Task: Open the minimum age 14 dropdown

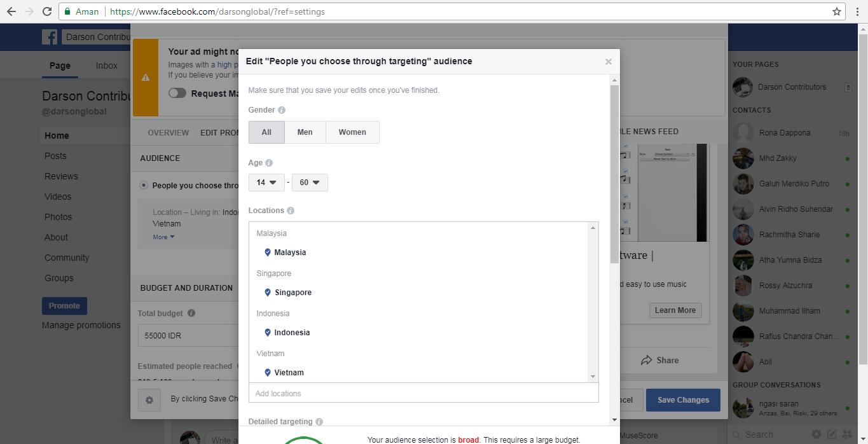Action: click(x=266, y=183)
